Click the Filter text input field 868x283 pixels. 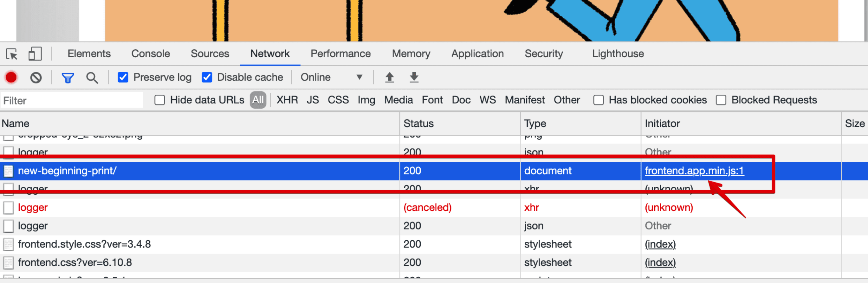(71, 101)
